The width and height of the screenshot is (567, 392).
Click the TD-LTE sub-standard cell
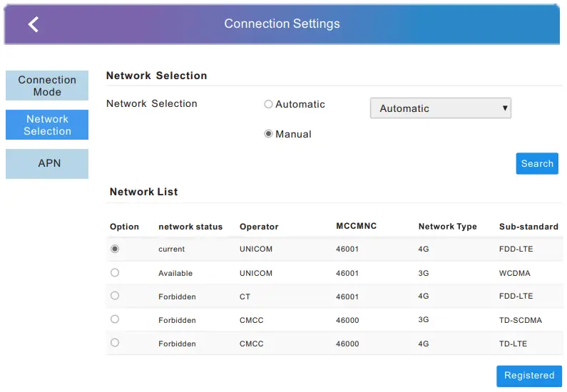click(513, 344)
